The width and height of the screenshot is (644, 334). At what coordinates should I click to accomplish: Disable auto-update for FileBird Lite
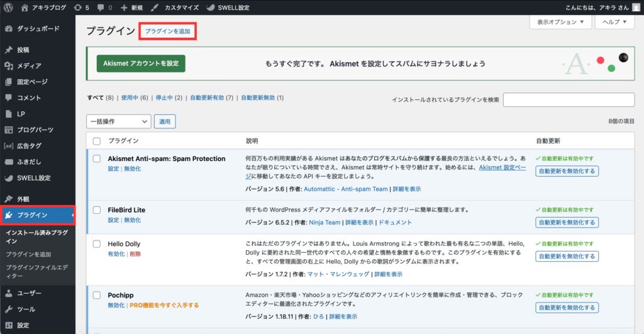(567, 222)
